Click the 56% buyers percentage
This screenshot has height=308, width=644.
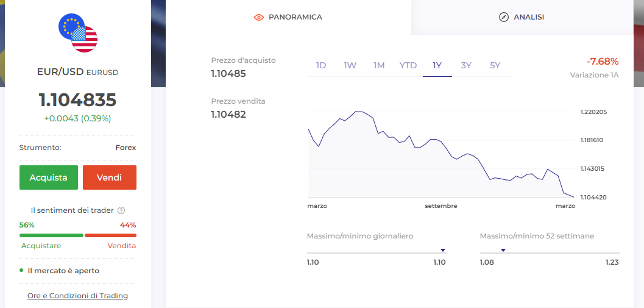[27, 225]
